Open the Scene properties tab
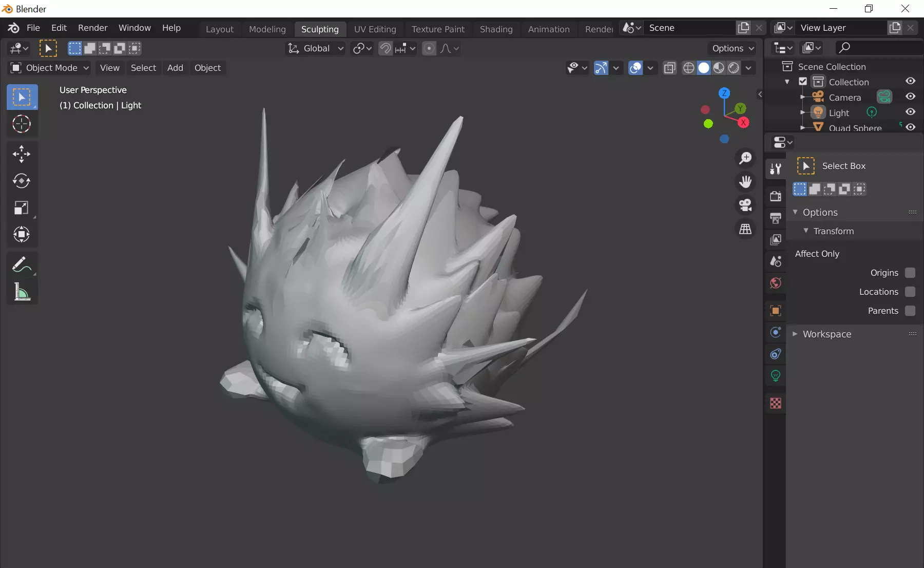924x568 pixels. (x=776, y=261)
